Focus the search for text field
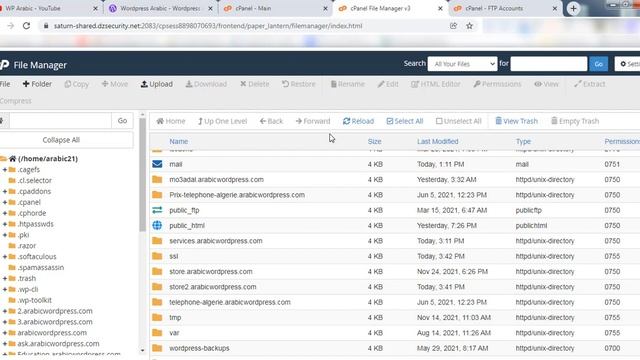The image size is (640, 360). click(549, 64)
